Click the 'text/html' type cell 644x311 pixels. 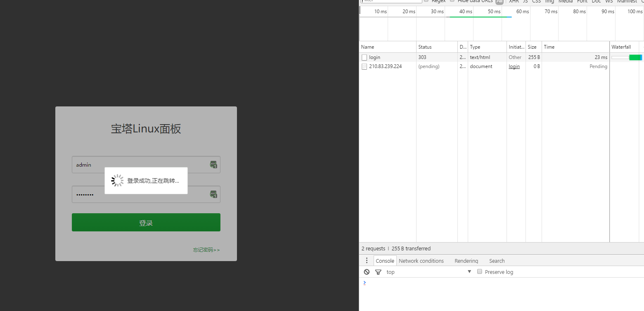coord(480,57)
